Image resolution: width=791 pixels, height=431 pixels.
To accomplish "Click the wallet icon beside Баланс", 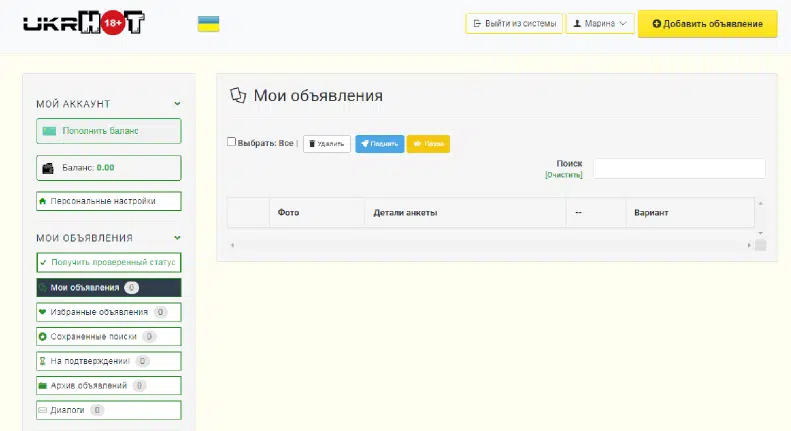I will pyautogui.click(x=48, y=168).
